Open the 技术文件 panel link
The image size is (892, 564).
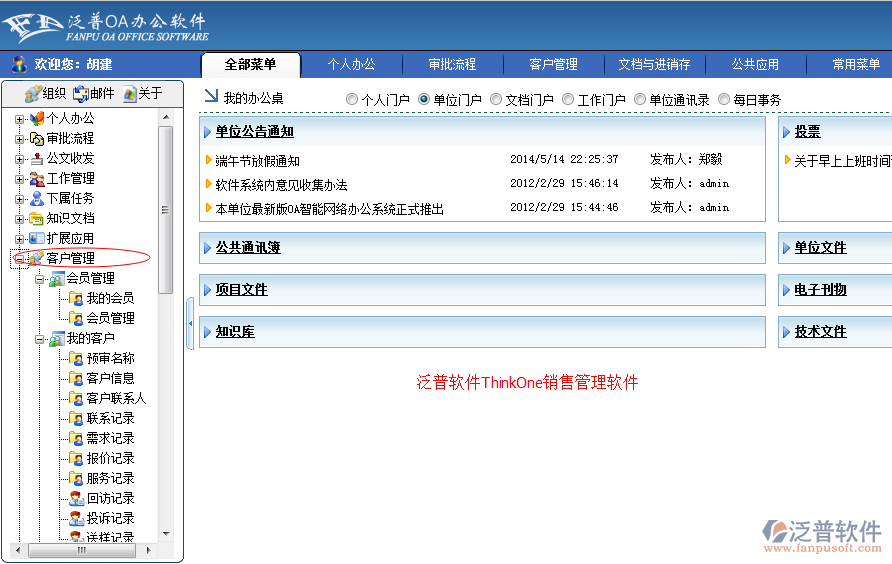coord(820,332)
